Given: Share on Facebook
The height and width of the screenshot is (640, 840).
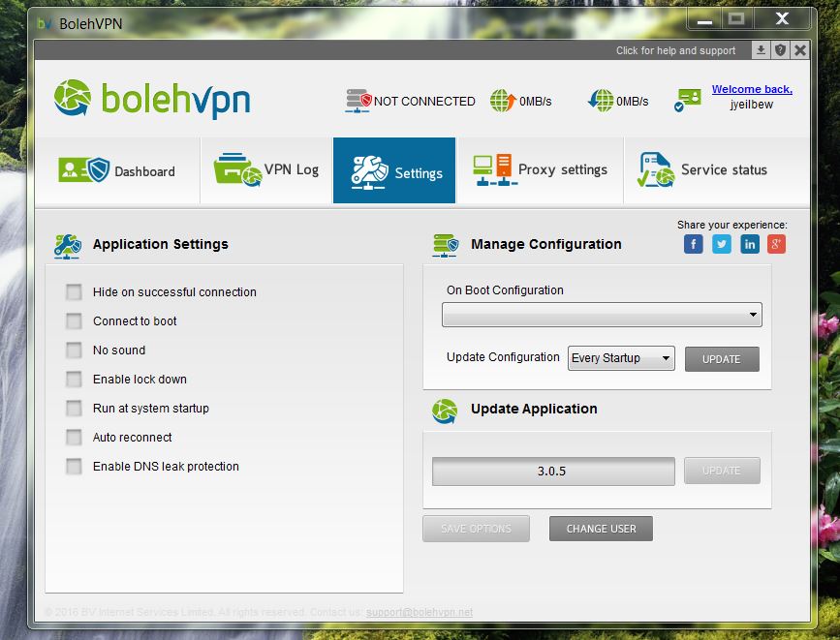Looking at the screenshot, I should (x=693, y=244).
